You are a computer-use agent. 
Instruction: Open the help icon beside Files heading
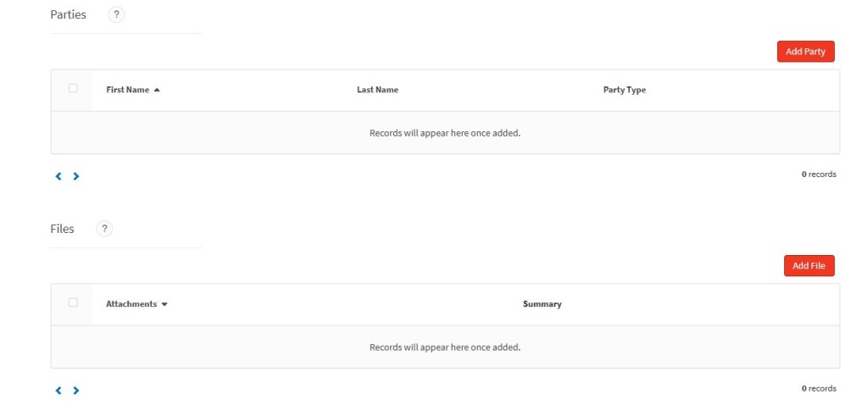(x=104, y=229)
